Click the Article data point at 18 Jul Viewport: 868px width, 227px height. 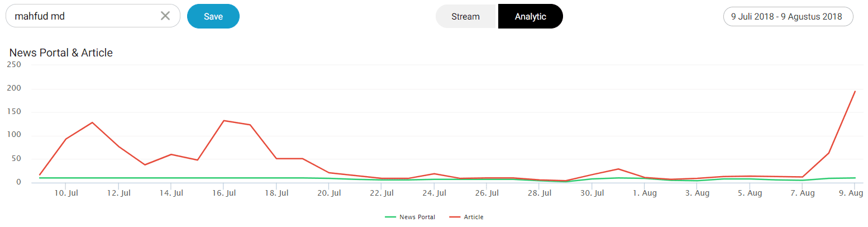(276, 159)
